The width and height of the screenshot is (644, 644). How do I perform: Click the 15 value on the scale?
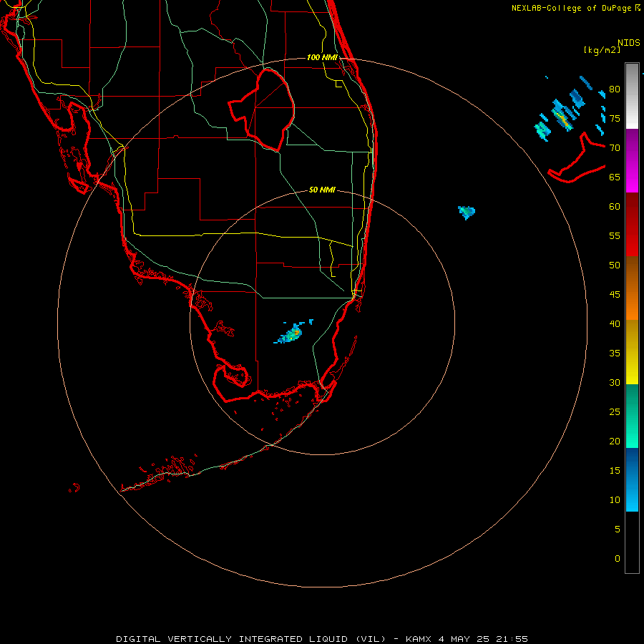click(615, 470)
